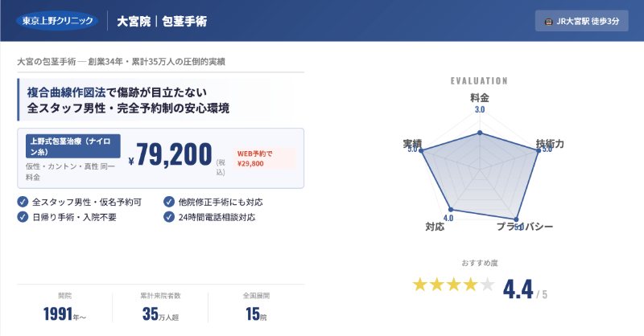Click the 全国展開 15院 stat

point(257,307)
